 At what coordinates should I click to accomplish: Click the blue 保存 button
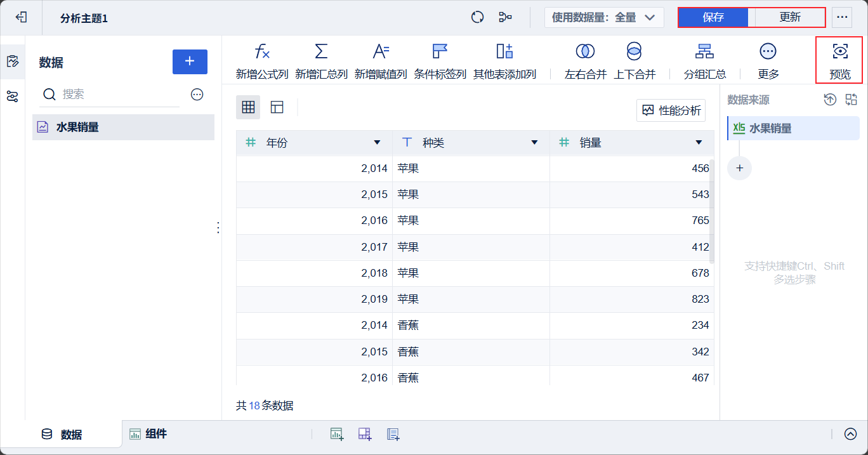[713, 18]
